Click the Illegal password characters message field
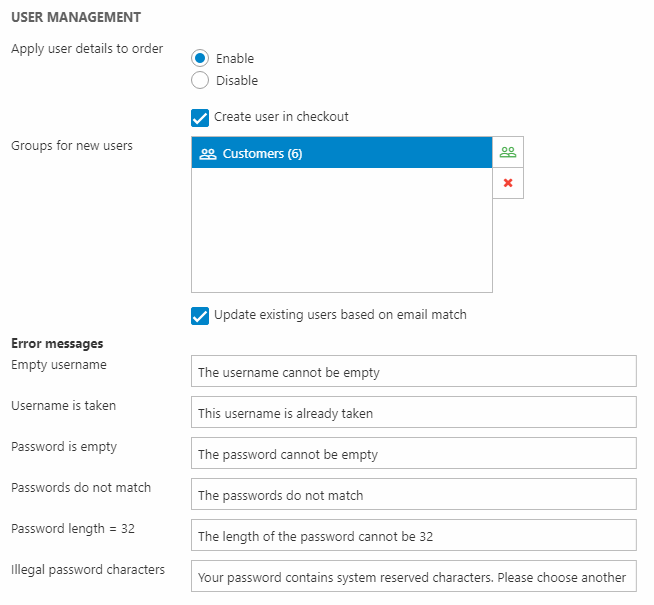Viewport: 654px width, 605px height. 413,577
